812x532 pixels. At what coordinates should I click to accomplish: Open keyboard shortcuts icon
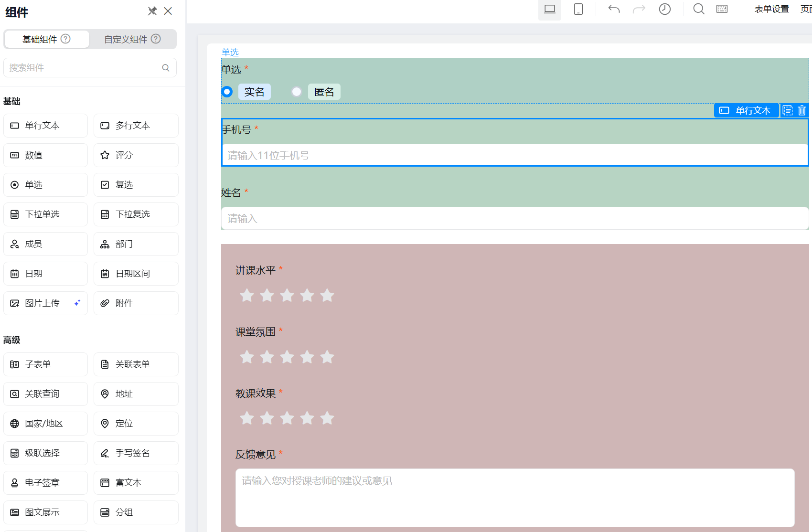click(722, 9)
